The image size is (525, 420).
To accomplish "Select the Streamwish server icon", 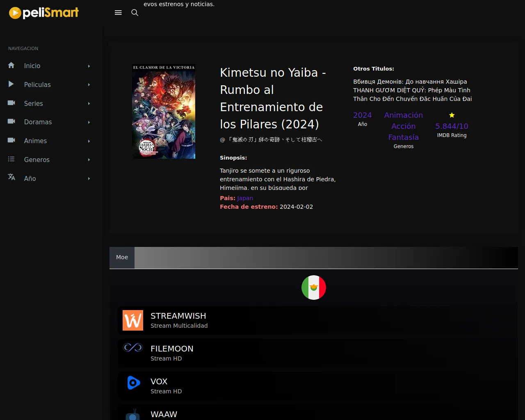I will coord(133,320).
